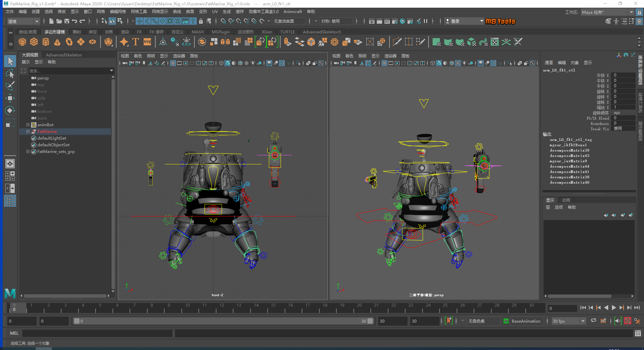Image resolution: width=644 pixels, height=350 pixels.
Task: Activate the Move tool
Action: 10,98
